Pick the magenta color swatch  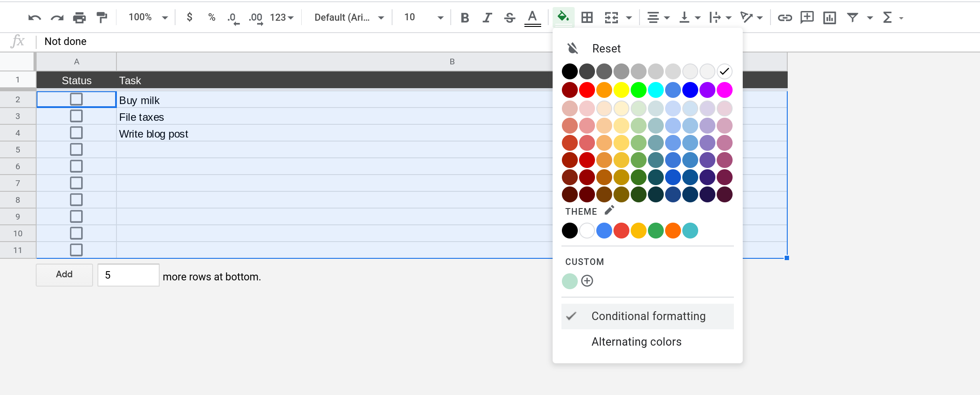[x=725, y=90]
